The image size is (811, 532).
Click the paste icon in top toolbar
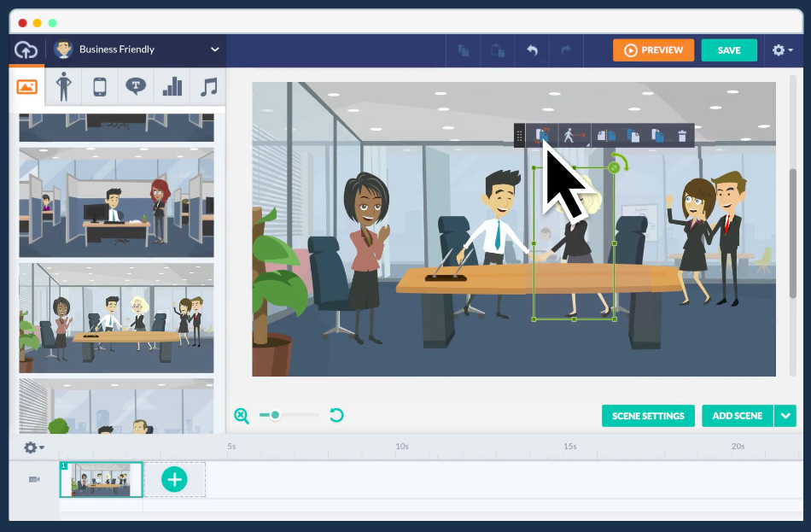point(498,50)
